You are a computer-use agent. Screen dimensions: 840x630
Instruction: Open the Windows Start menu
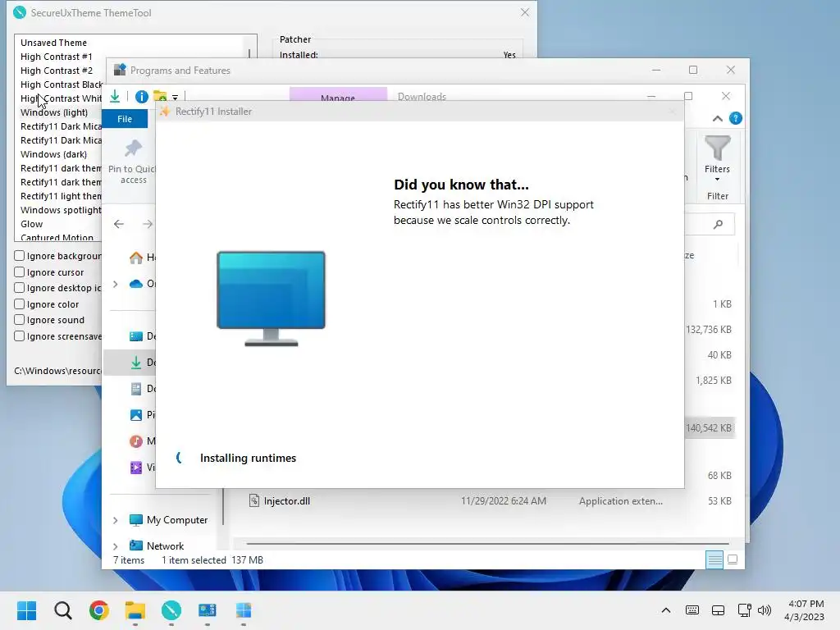[26, 610]
